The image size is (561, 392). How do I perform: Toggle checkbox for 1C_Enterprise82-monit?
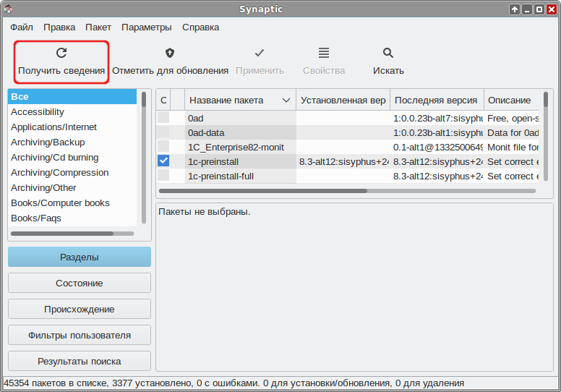(x=163, y=146)
